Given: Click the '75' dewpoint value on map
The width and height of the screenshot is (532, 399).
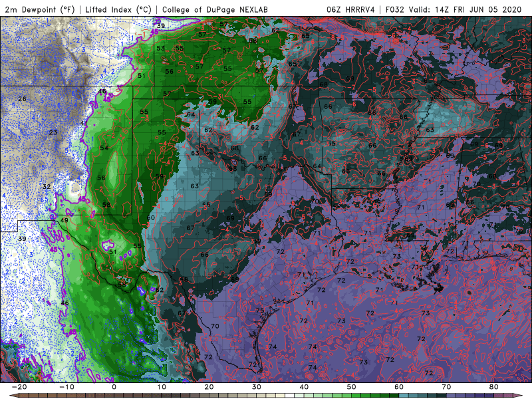Looking at the screenshot, I should coord(260,311).
